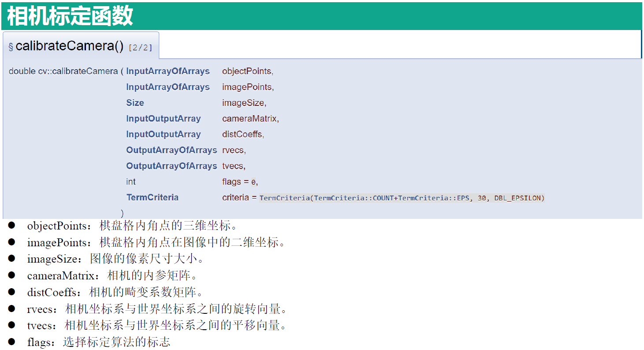The image size is (644, 350).
Task: Click the 'flags = 0' default parameter
Action: (240, 181)
